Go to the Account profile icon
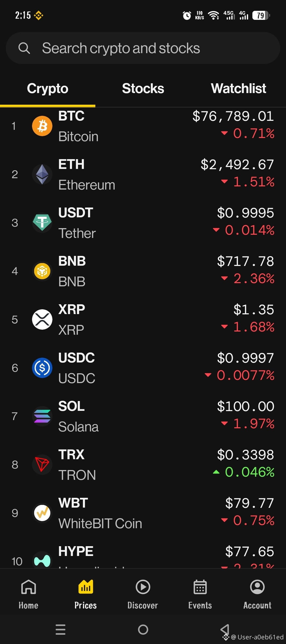 coord(257,587)
